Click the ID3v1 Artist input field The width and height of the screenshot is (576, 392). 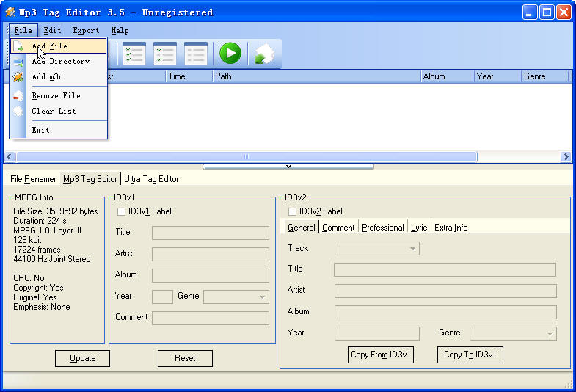point(211,254)
